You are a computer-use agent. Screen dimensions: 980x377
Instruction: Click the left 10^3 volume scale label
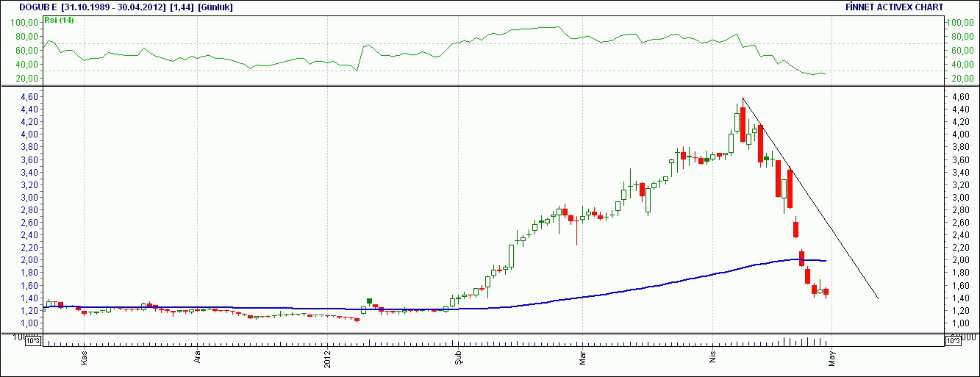click(33, 340)
